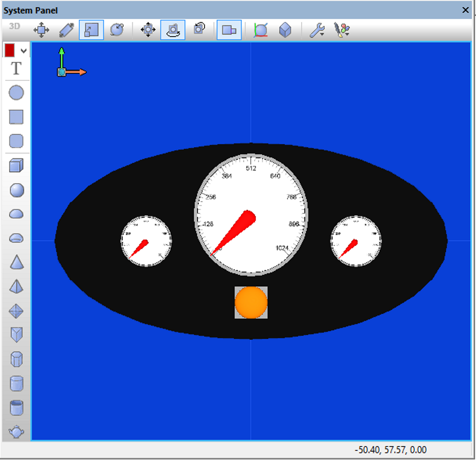The height and width of the screenshot is (460, 476).
Task: Add a 3D cube shape
Action: [x=16, y=166]
